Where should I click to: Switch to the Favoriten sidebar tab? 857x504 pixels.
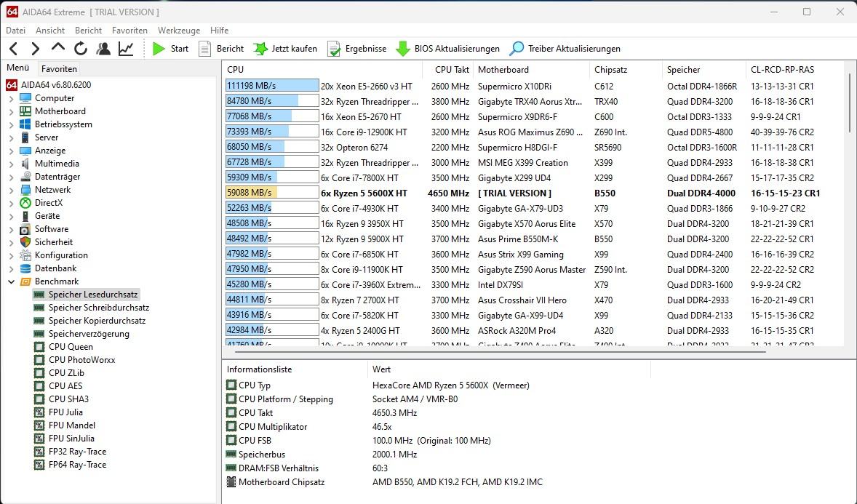(x=59, y=69)
